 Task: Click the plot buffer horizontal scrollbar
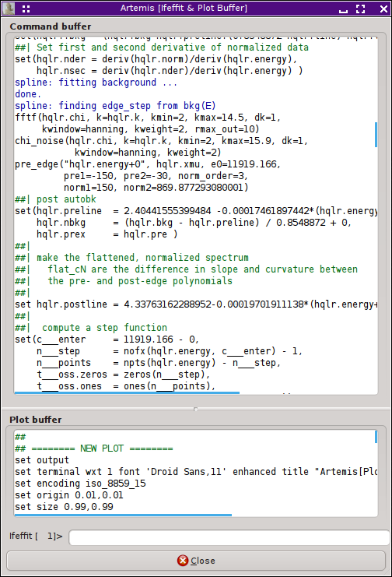[x=123, y=515]
